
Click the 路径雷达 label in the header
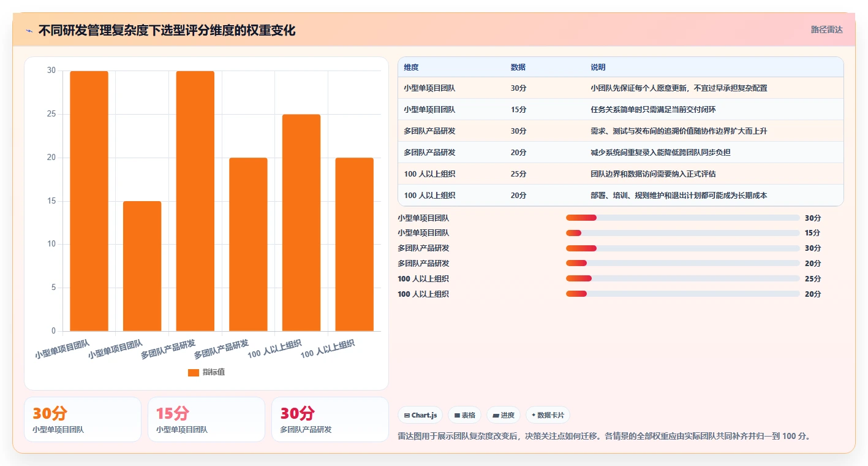826,29
